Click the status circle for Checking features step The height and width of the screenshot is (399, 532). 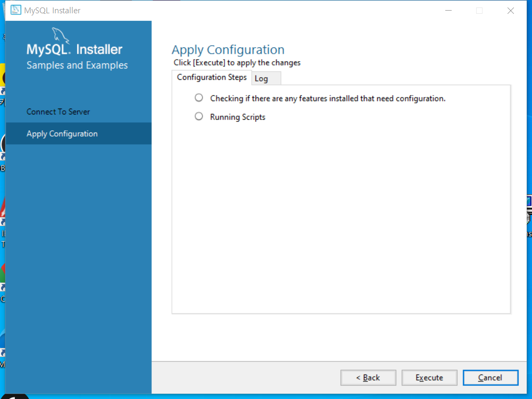tap(199, 98)
